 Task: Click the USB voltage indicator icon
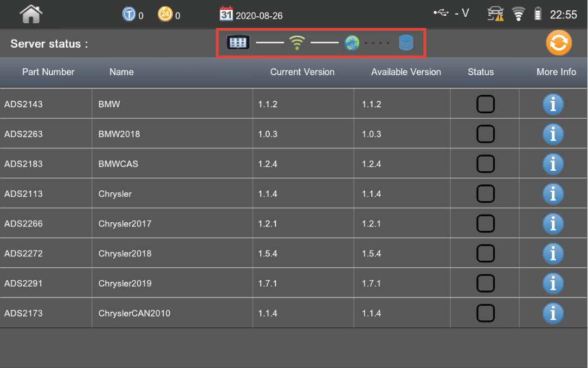coord(441,13)
